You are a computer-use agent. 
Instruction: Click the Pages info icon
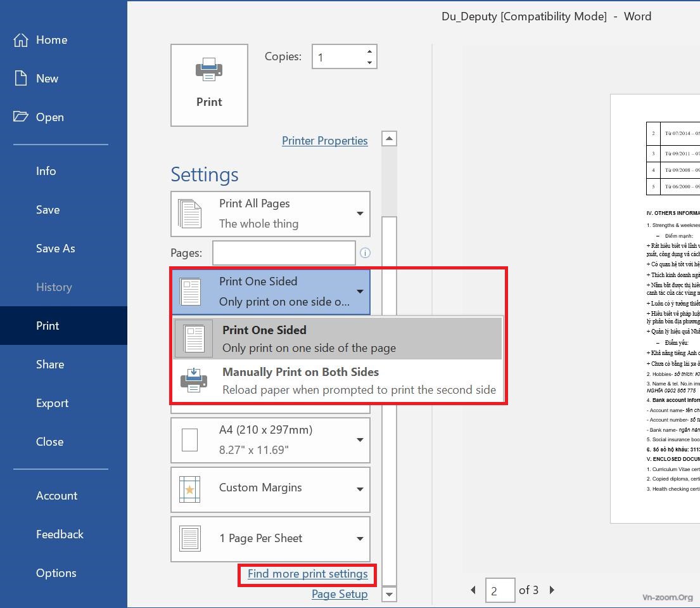365,253
